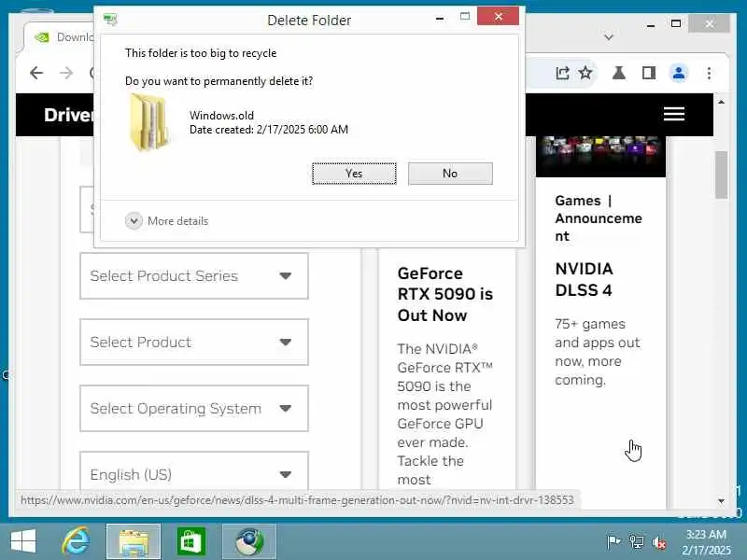The height and width of the screenshot is (560, 747).
Task: Bookmark this page with the star icon
Action: 585,73
